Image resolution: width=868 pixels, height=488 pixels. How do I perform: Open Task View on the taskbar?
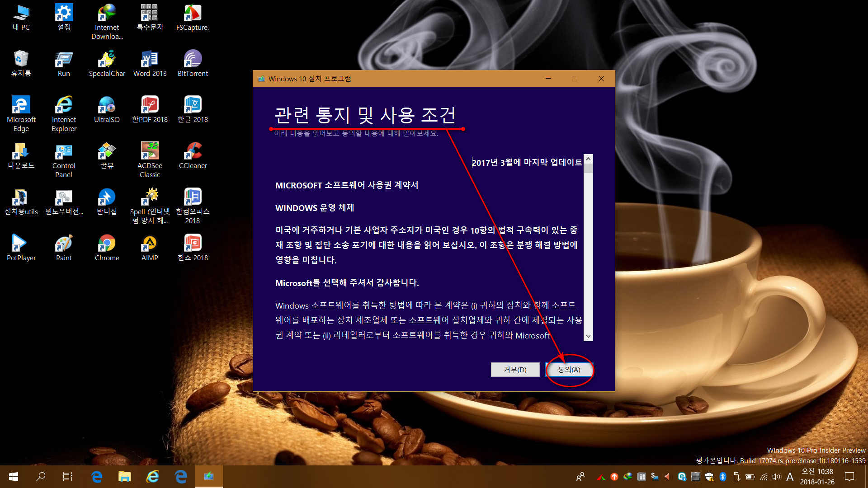[68, 477]
